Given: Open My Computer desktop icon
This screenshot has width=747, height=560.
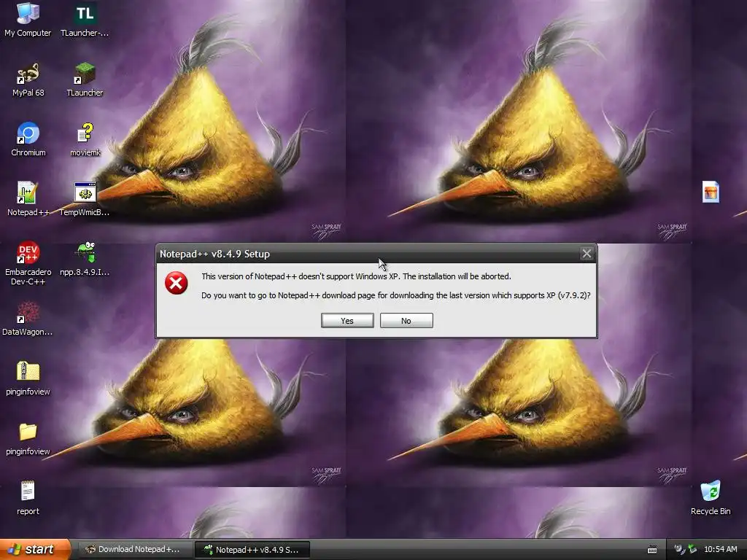Looking at the screenshot, I should tap(28, 20).
